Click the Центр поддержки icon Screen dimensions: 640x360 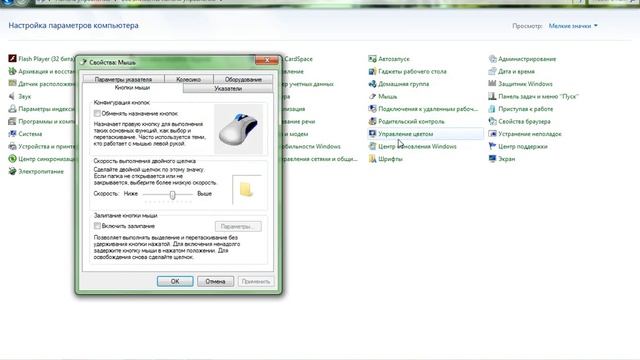492,146
